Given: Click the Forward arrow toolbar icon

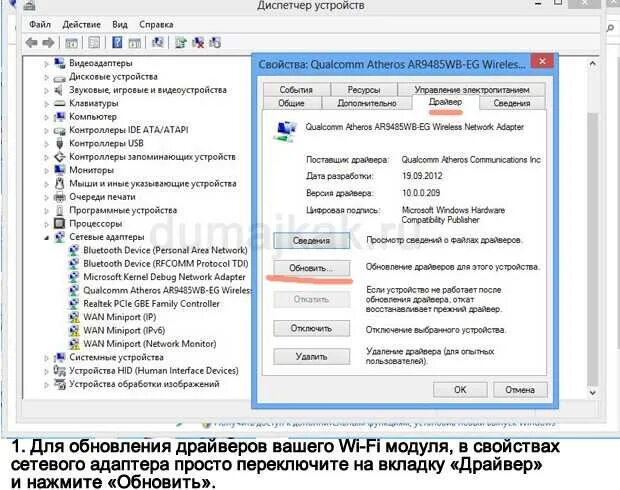Looking at the screenshot, I should click(48, 42).
